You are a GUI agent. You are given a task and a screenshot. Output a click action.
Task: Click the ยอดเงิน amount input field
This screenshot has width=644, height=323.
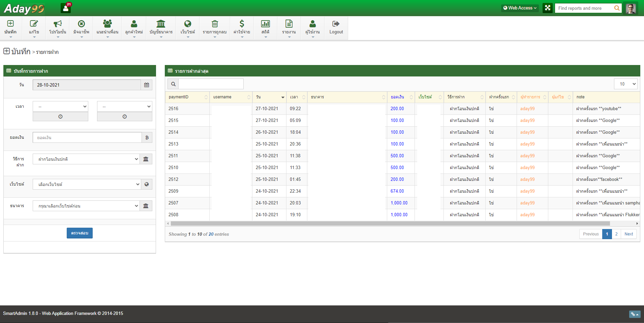pos(87,137)
